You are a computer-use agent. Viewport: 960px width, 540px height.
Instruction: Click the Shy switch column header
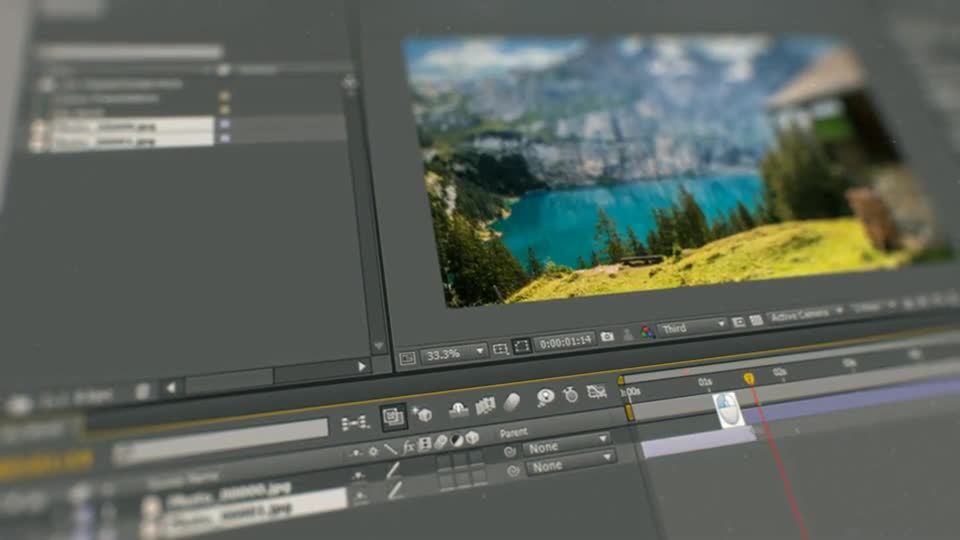click(x=356, y=453)
